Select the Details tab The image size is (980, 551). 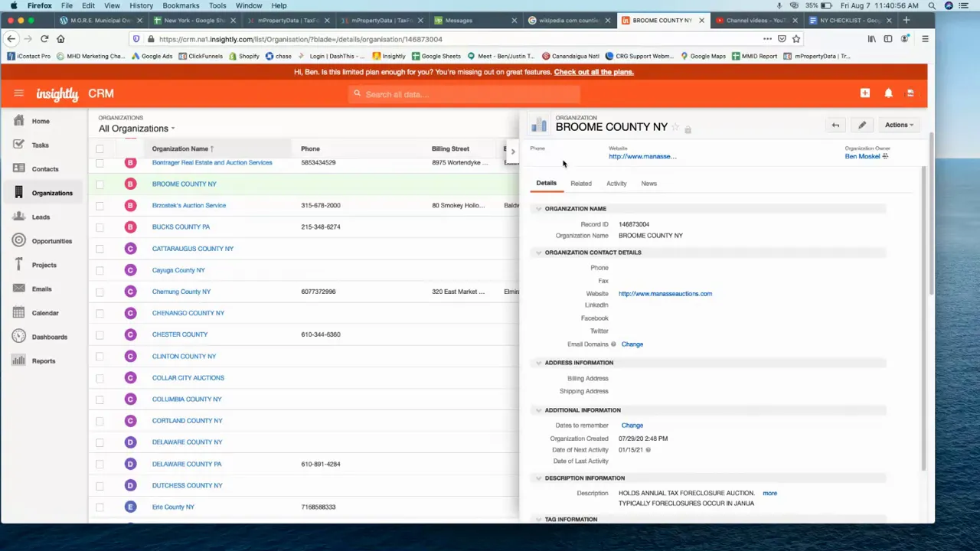[546, 184]
